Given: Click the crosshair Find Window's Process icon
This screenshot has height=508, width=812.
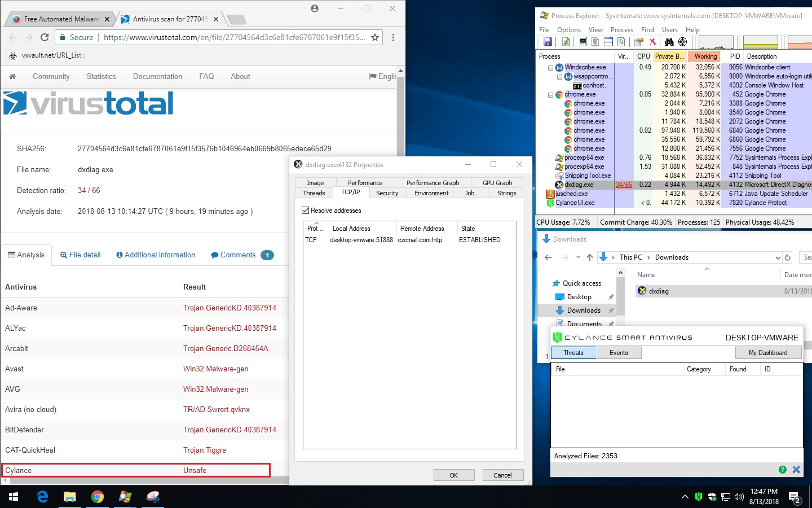Looking at the screenshot, I should 682,42.
